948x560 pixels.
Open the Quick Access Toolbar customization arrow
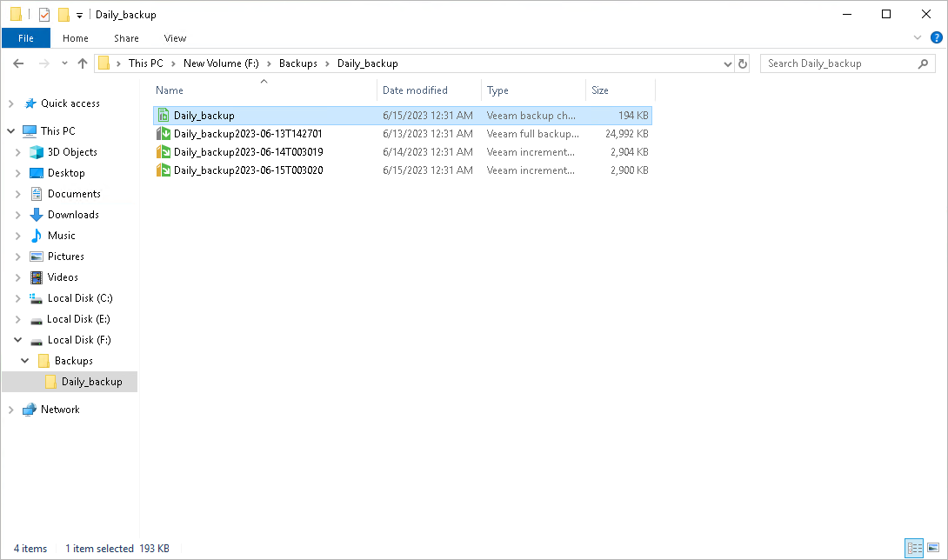pos(78,14)
